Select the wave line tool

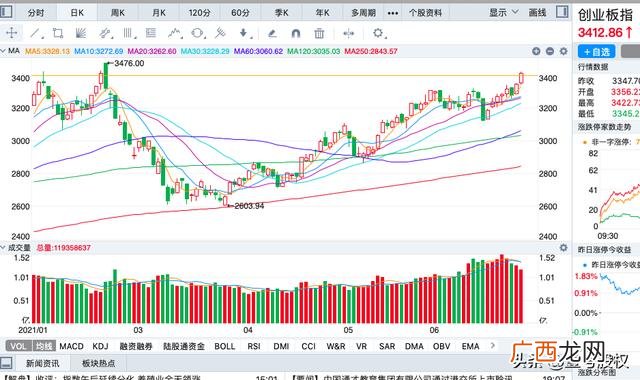coord(175,33)
